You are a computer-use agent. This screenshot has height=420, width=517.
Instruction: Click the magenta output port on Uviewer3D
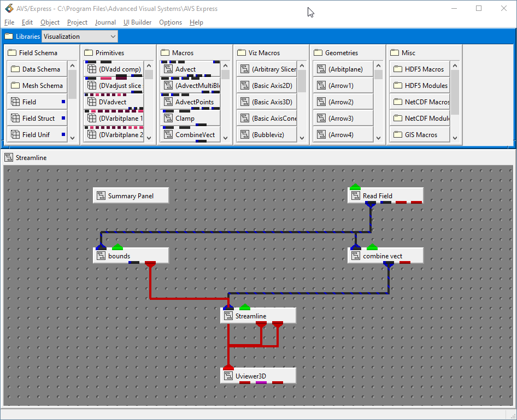click(x=261, y=382)
